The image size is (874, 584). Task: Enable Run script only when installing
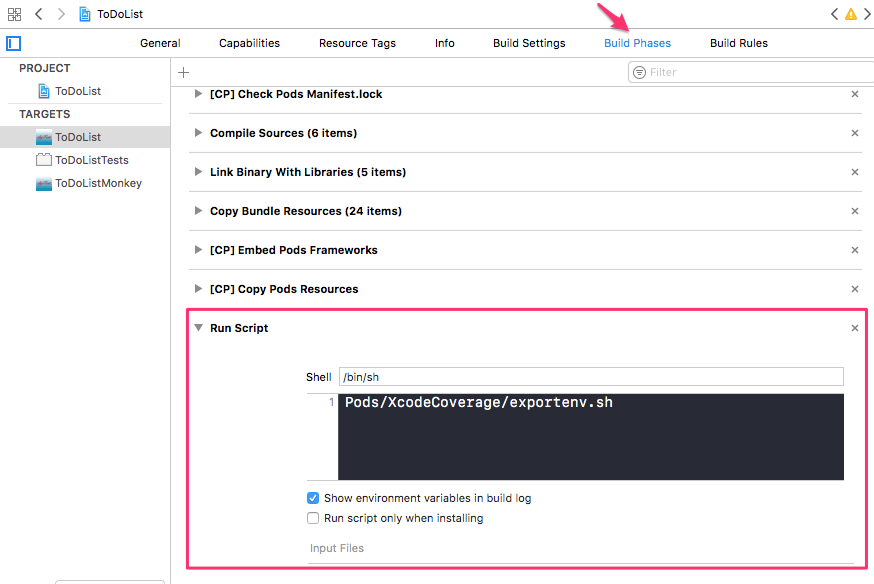tap(313, 518)
